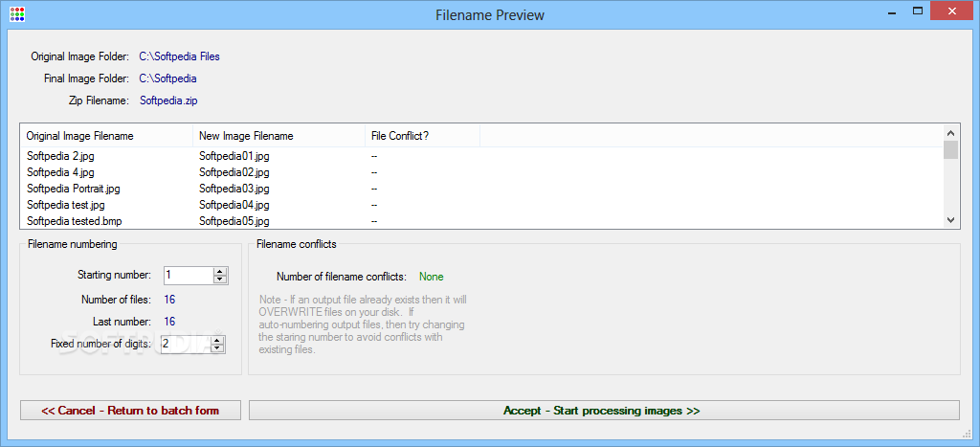Image resolution: width=980 pixels, height=447 pixels.
Task: Decrease Fixed number of digits down arrow
Action: click(x=217, y=348)
